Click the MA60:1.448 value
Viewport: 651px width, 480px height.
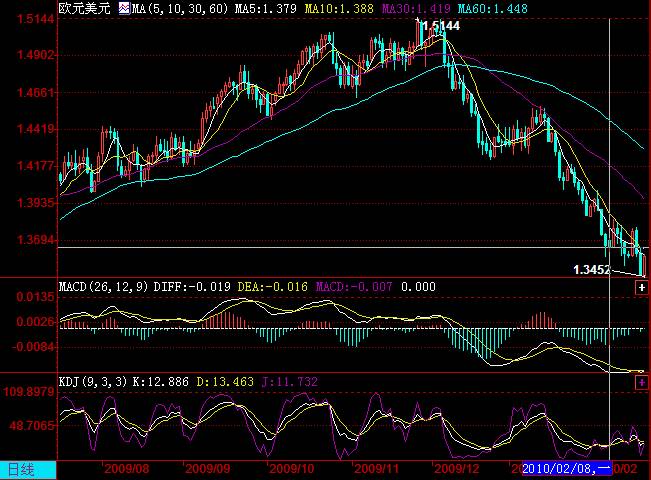[x=493, y=9]
